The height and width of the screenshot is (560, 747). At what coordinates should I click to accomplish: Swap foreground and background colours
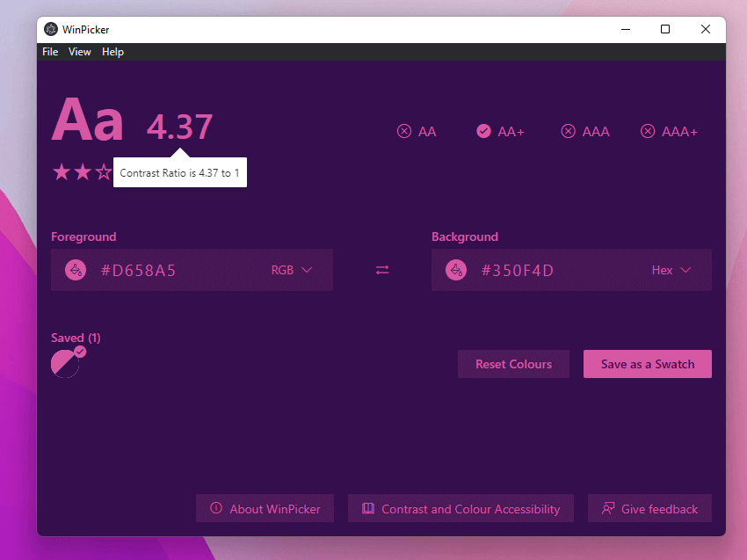tap(381, 270)
